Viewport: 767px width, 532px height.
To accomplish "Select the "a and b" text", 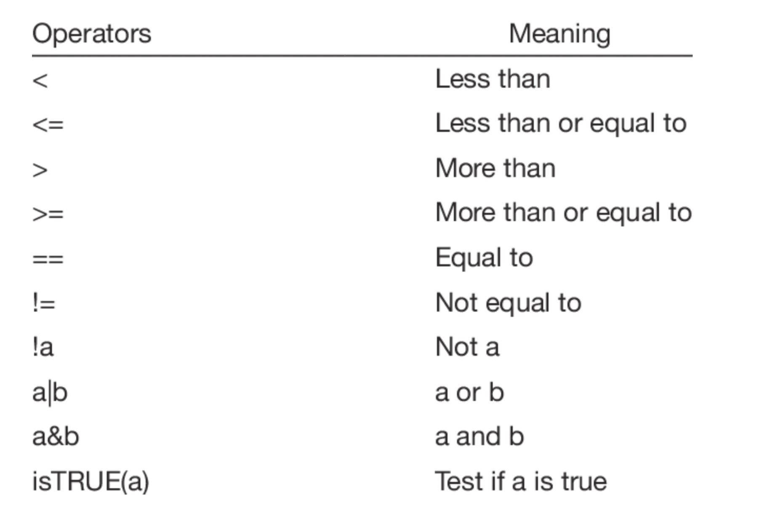I will pyautogui.click(x=479, y=436).
